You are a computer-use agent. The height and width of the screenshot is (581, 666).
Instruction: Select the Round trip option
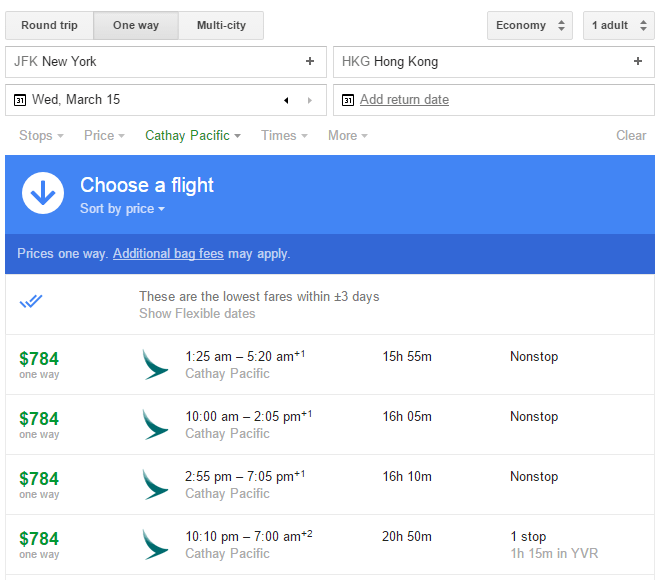pyautogui.click(x=49, y=25)
